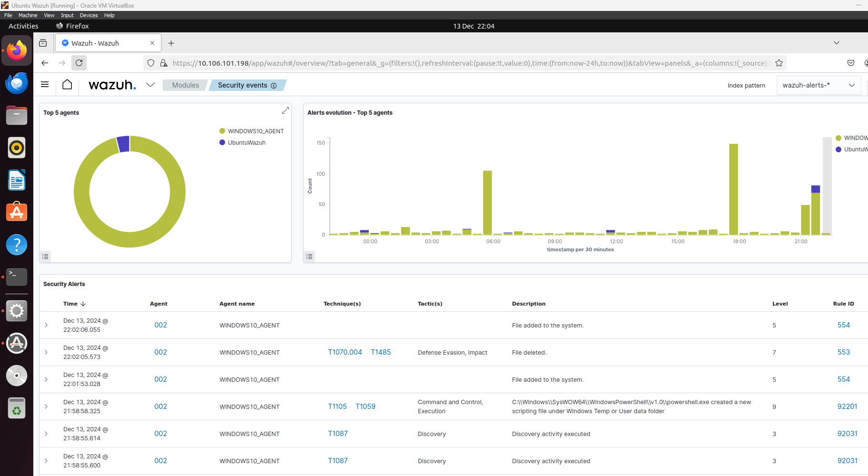This screenshot has height=476, width=868.
Task: Expand Top 5 agents panel to fullscreen
Action: click(x=285, y=110)
